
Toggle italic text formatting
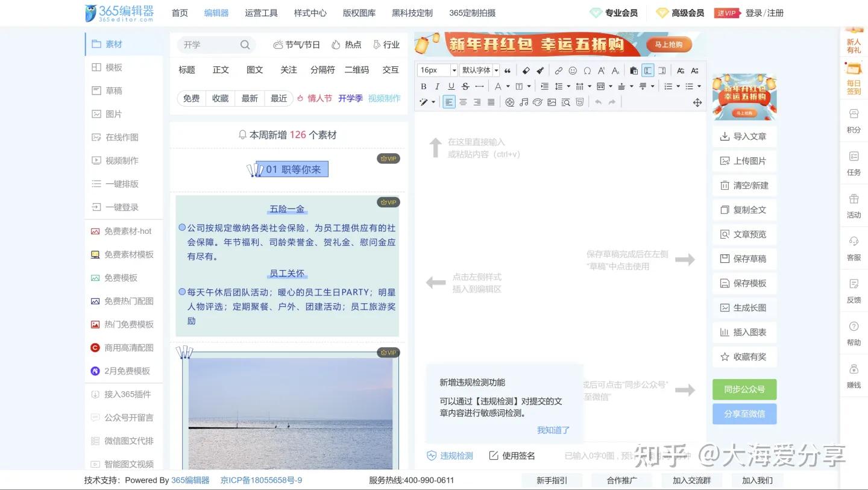(x=437, y=86)
